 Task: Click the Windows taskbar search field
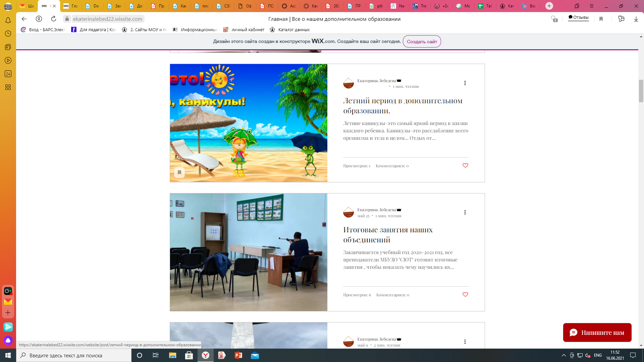click(x=74, y=355)
